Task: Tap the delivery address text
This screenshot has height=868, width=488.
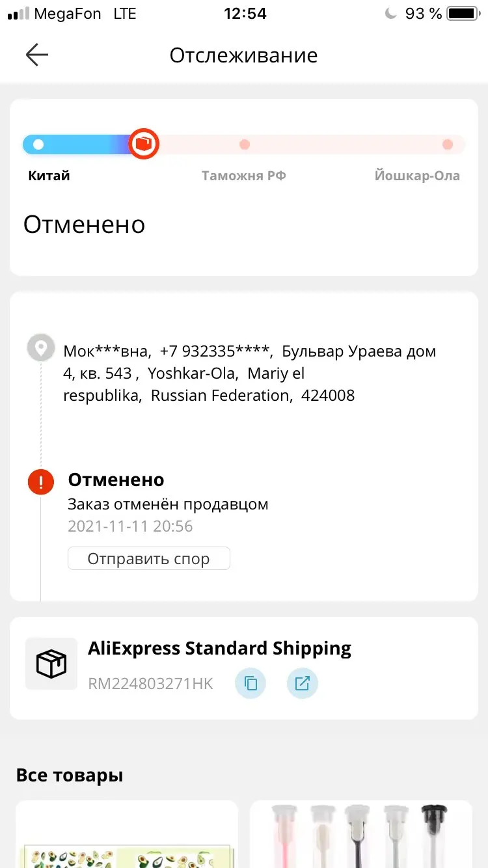Action: tap(249, 373)
